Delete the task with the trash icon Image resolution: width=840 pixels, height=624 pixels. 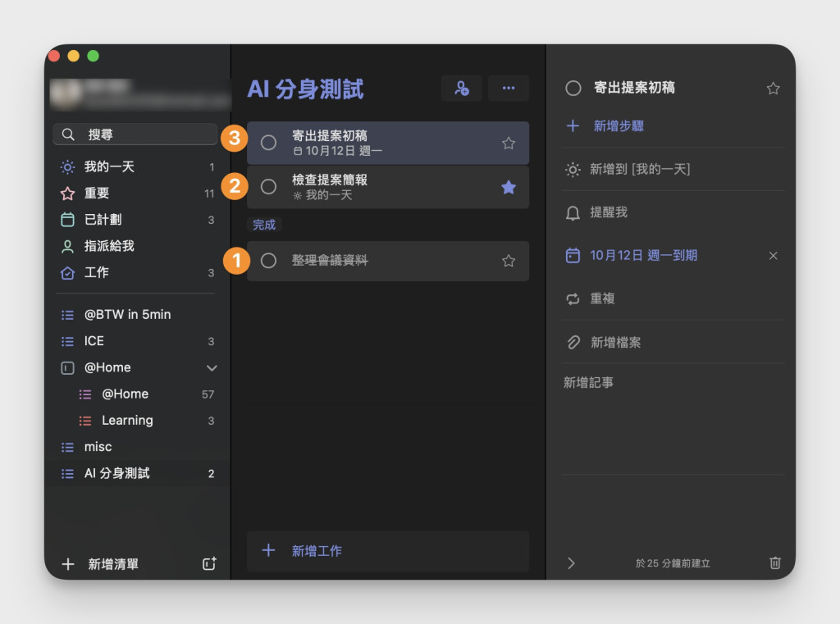(774, 563)
